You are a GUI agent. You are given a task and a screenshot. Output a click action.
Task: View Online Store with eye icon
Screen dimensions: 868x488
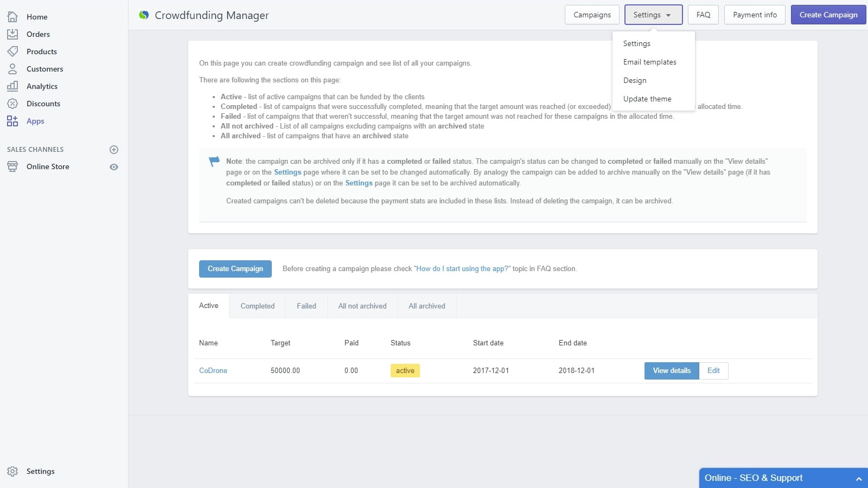click(114, 167)
